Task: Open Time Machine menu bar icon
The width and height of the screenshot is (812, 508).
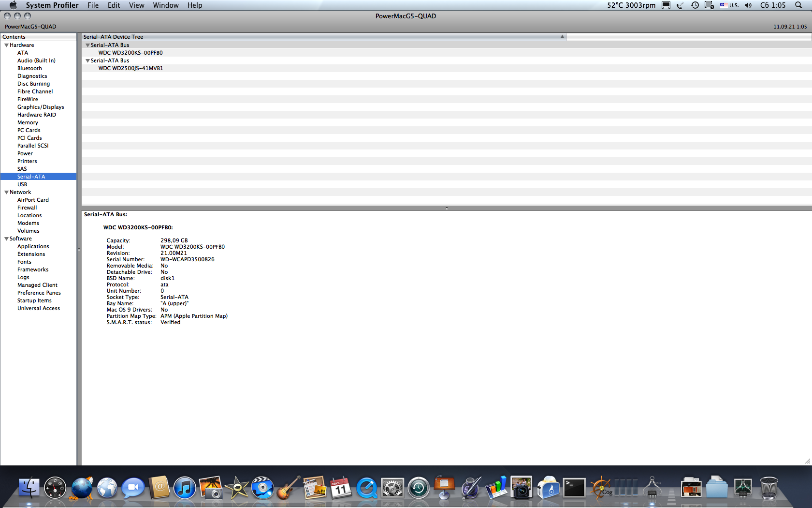Action: point(695,5)
